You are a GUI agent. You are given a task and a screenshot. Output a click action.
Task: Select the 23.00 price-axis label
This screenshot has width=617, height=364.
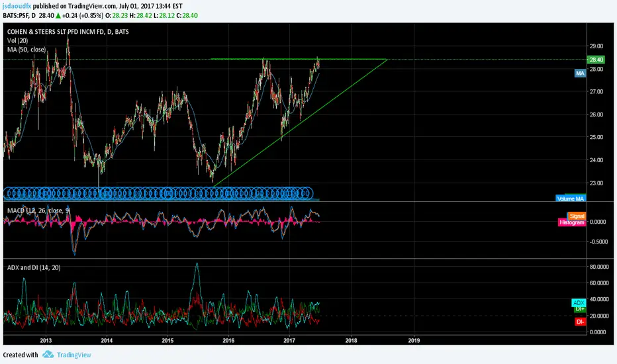596,183
